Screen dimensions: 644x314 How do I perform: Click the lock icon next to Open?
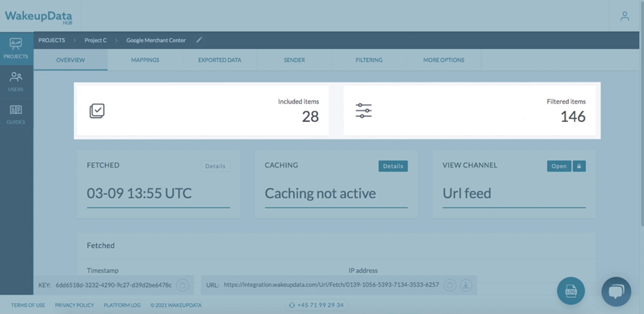click(579, 166)
